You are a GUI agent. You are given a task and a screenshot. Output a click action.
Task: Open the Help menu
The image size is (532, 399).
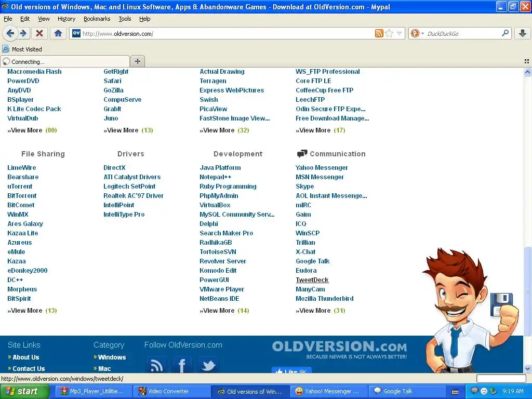click(x=144, y=19)
